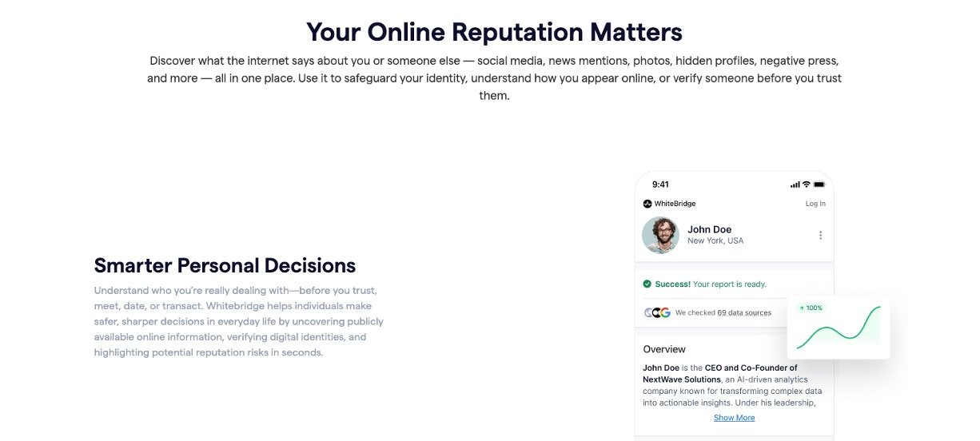
Task: Click the 69 data sources link
Action: (744, 313)
